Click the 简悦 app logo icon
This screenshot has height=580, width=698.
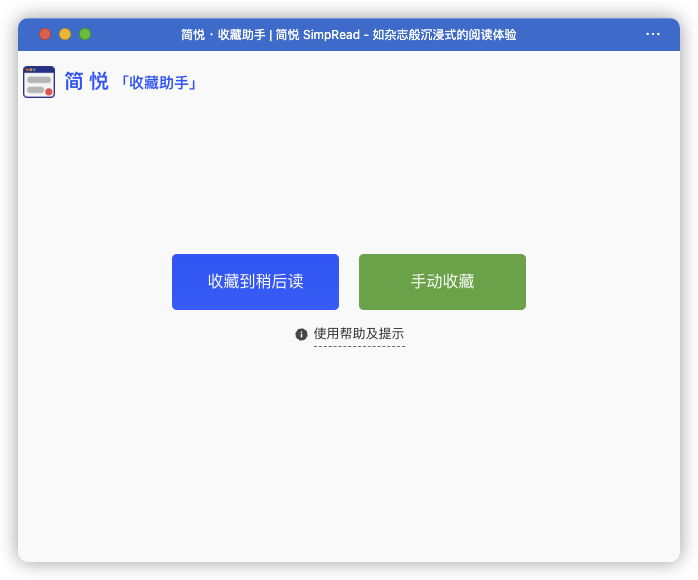coord(39,82)
